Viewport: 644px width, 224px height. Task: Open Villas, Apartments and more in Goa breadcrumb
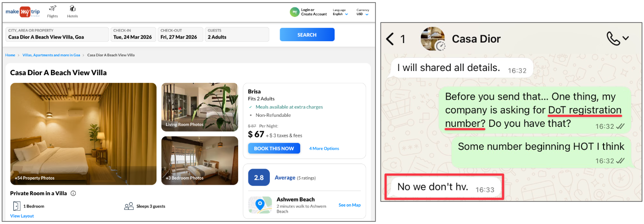(x=51, y=55)
